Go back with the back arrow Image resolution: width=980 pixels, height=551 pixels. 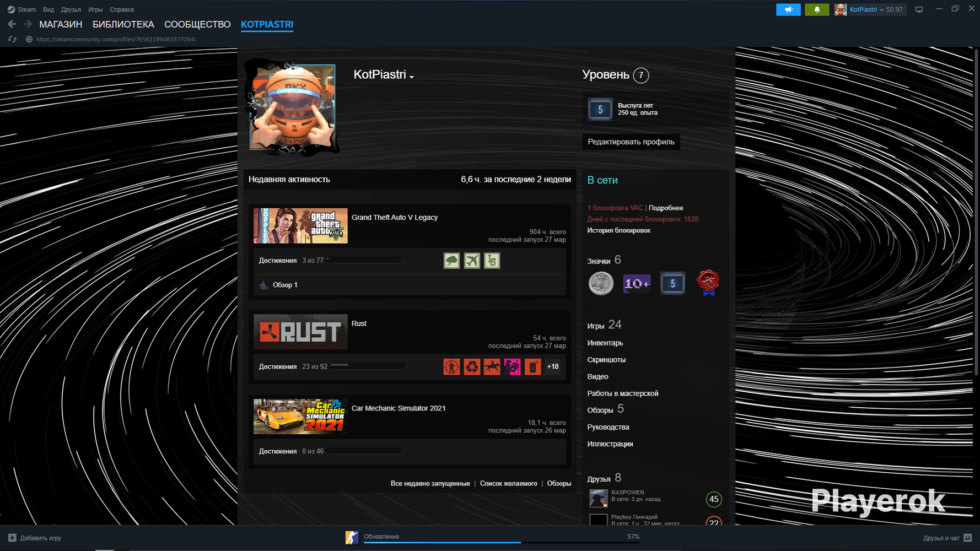pyautogui.click(x=12, y=24)
